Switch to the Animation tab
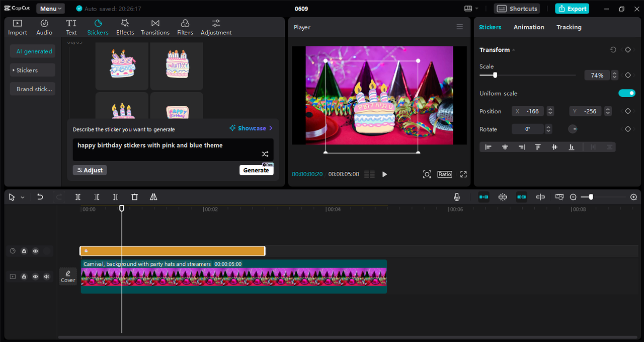This screenshot has height=342, width=644. 528,27
